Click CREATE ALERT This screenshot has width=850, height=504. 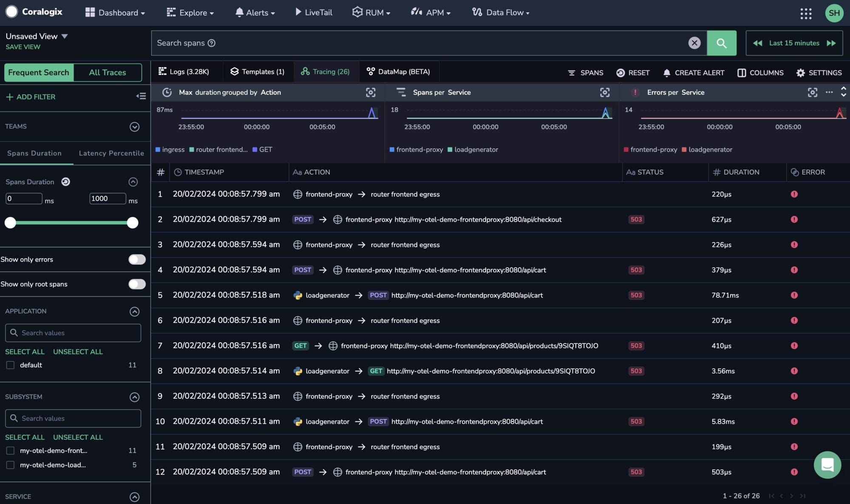(x=694, y=73)
